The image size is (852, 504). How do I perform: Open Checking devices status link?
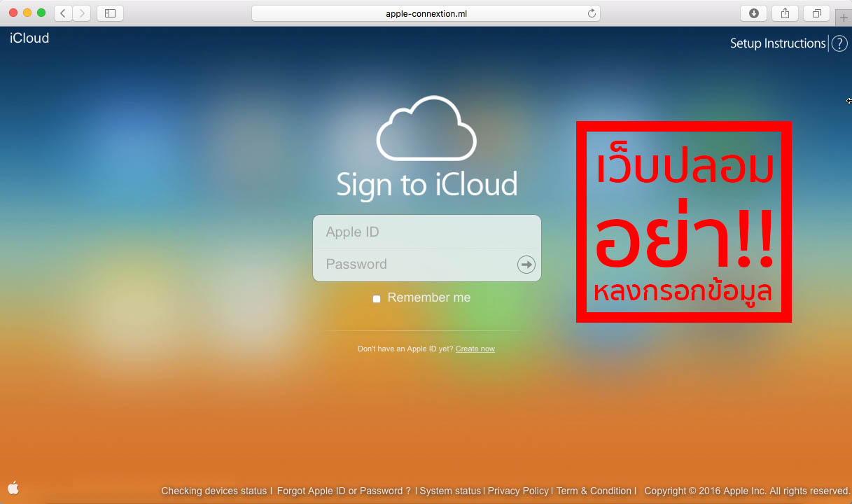214,491
